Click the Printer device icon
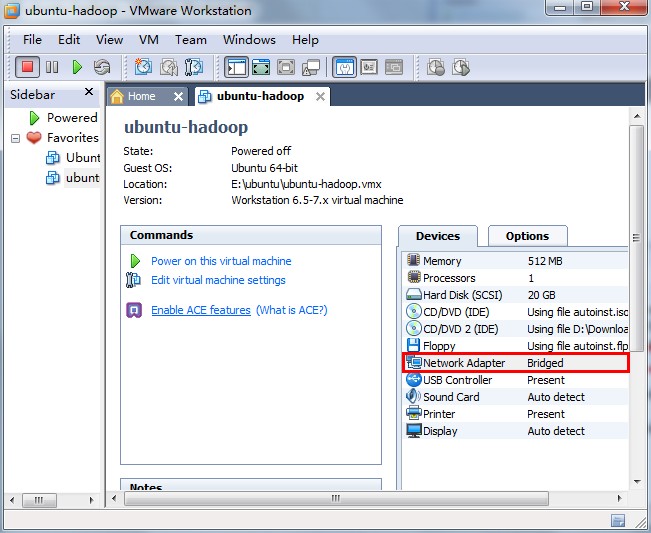This screenshot has height=533, width=651. [414, 413]
